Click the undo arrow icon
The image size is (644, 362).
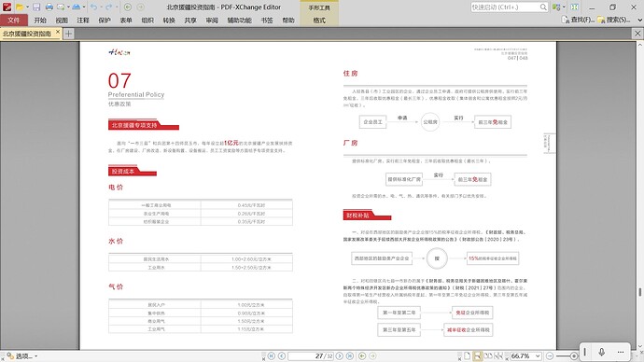(x=93, y=7)
